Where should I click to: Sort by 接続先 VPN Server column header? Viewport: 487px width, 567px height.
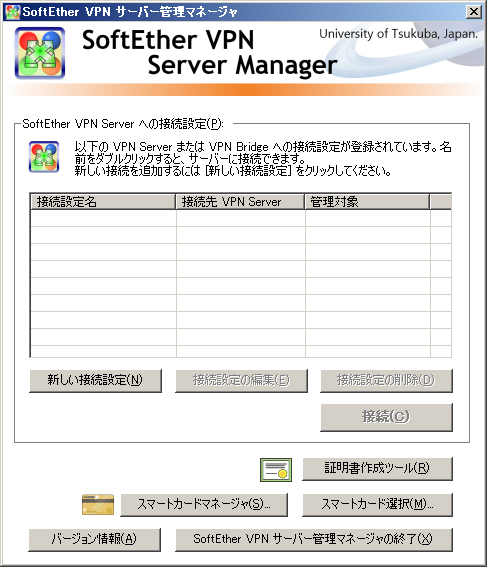[x=240, y=202]
